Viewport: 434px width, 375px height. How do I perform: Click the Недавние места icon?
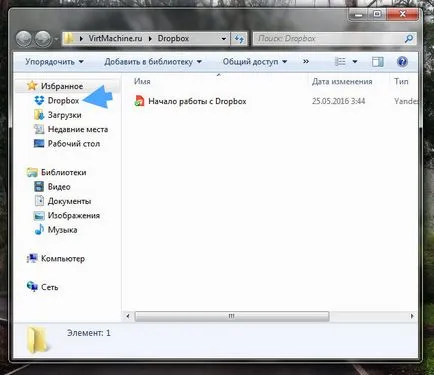pos(39,129)
